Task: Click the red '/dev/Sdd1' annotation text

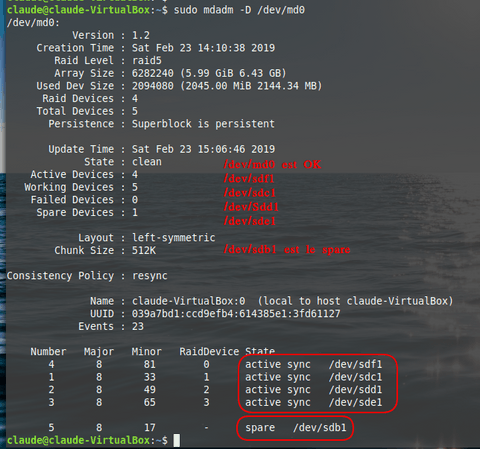Action: point(251,207)
